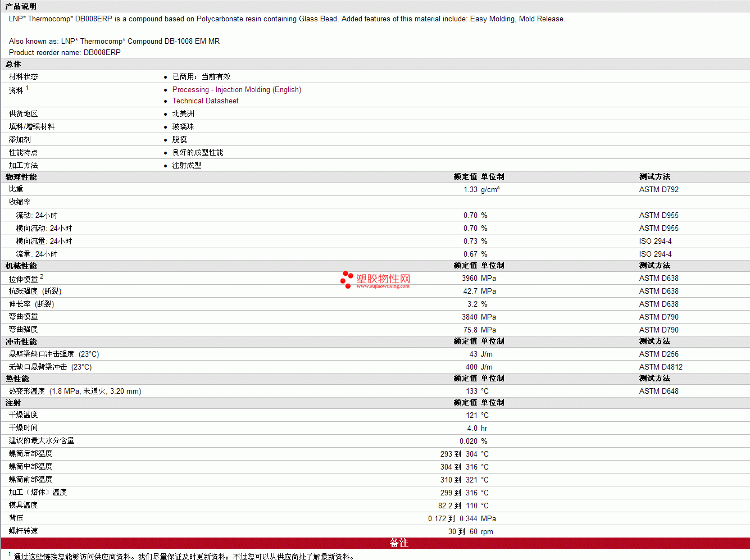750x560 pixels.
Task: Click 无缺口悬臂梁冲击 (23°C) label
Action: point(51,367)
